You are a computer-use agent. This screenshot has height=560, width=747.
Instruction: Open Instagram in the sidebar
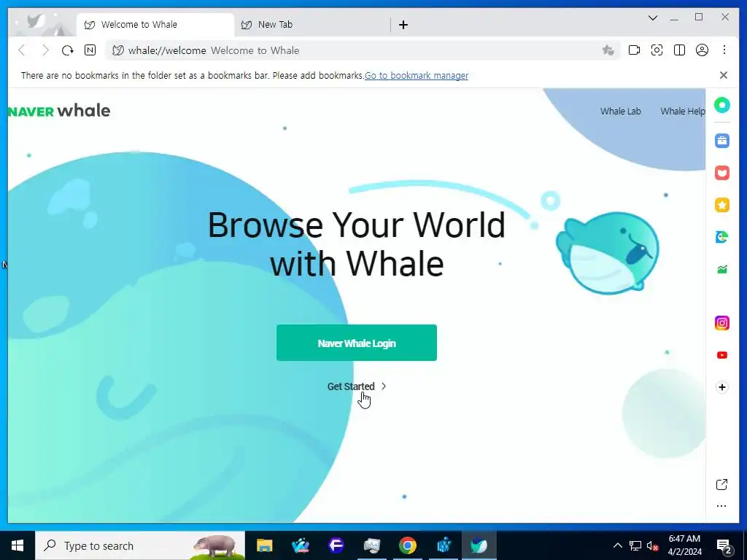pyautogui.click(x=721, y=323)
